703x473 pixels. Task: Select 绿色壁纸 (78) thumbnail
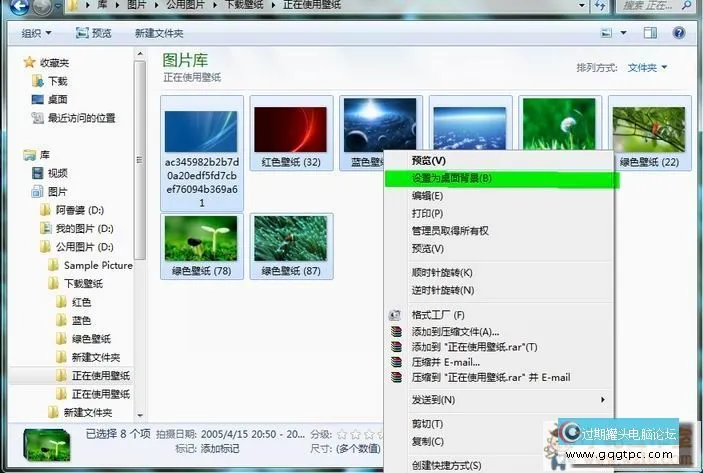pos(202,247)
